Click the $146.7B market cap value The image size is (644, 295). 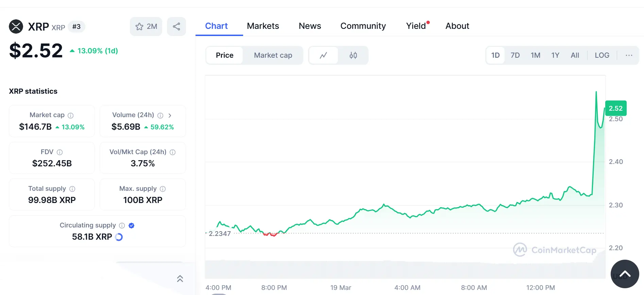coord(35,127)
